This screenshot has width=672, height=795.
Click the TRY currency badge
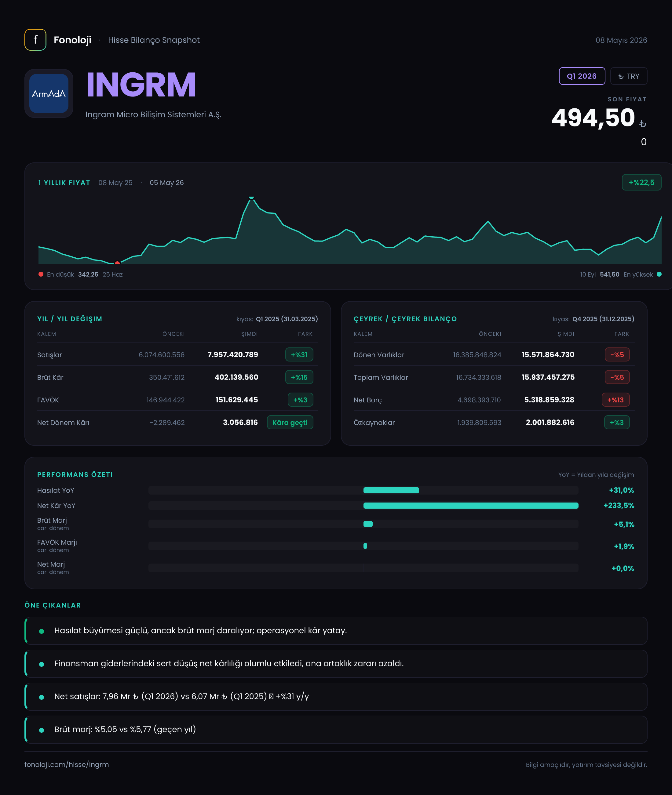click(x=629, y=76)
